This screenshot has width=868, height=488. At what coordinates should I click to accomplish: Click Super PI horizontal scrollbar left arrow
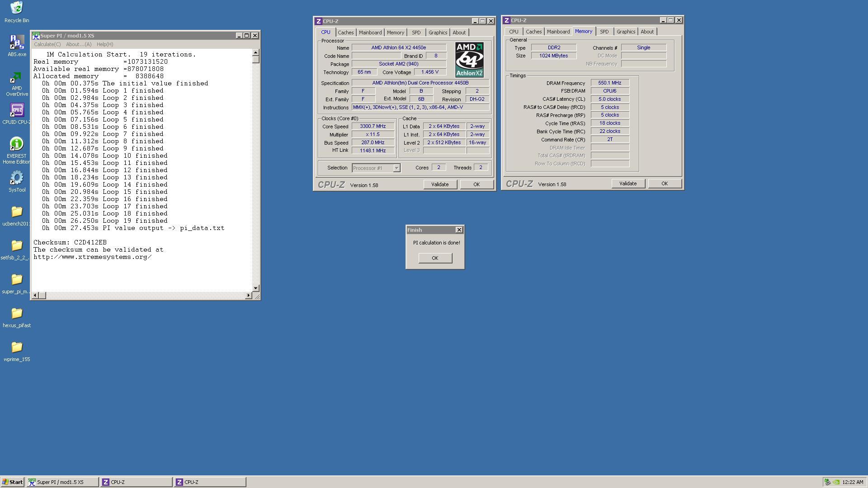coord(35,296)
